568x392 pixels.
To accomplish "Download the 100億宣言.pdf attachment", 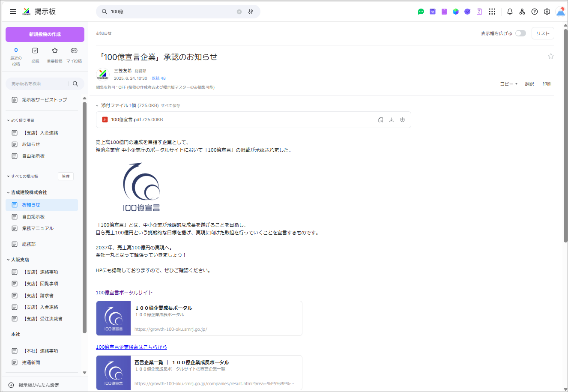I will 391,120.
